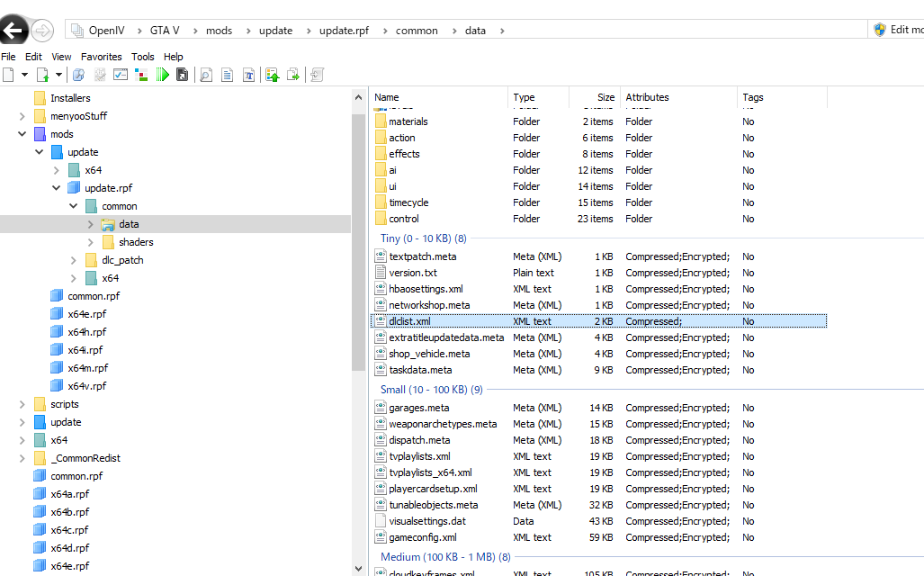Viewport: 924px width, 576px height.
Task: Click common in the address breadcrumb
Action: click(x=417, y=31)
